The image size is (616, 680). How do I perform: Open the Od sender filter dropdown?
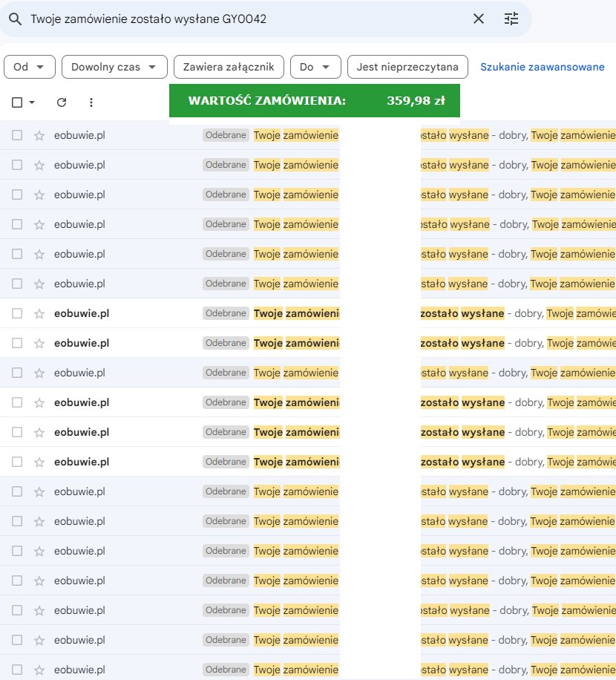tap(30, 67)
